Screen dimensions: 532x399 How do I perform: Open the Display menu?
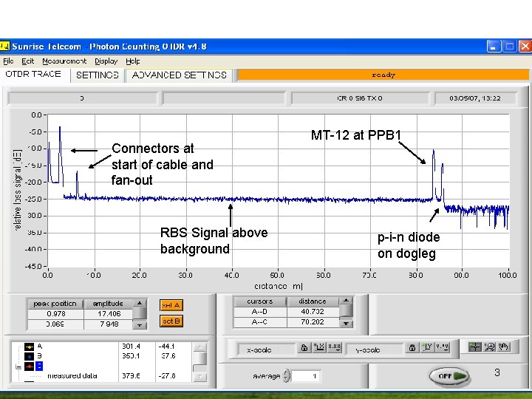point(106,61)
